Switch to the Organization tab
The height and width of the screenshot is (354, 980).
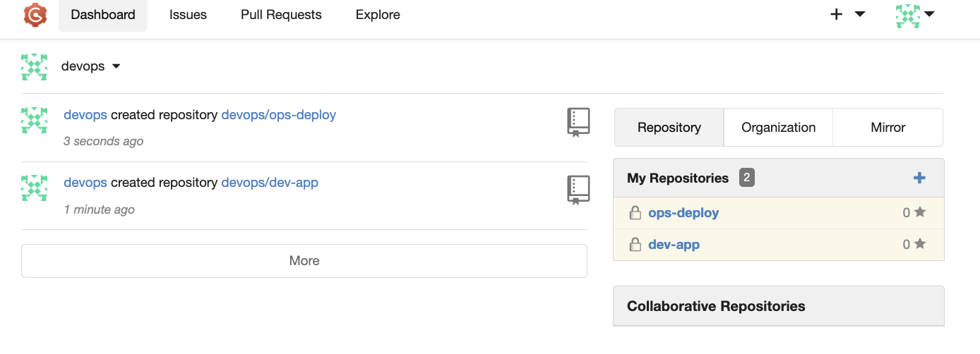coord(778,128)
